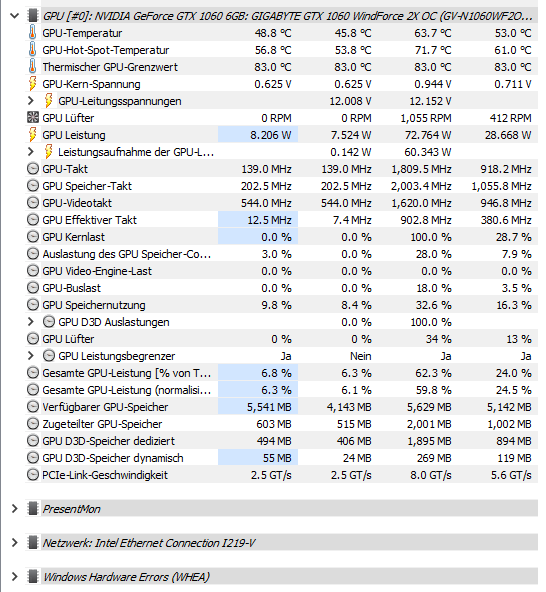
Task: Expand Leistungsaufnahme der GPU-L… row
Action: click(31, 152)
